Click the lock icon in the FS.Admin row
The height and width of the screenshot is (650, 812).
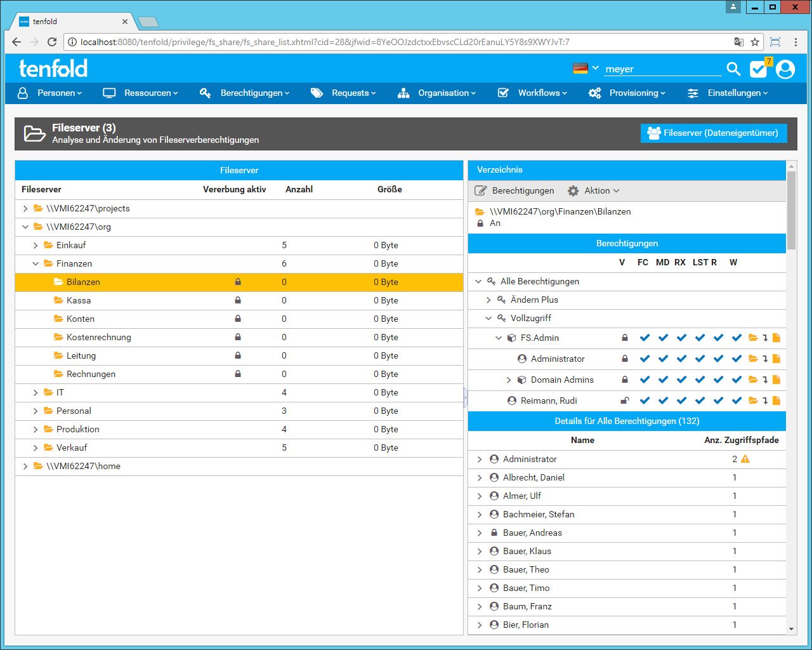pyautogui.click(x=625, y=338)
